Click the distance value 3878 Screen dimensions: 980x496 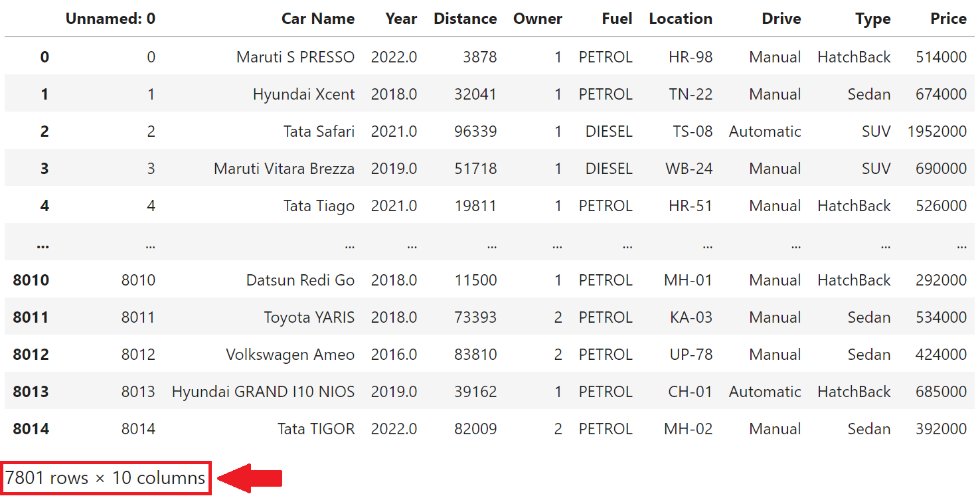[x=480, y=57]
